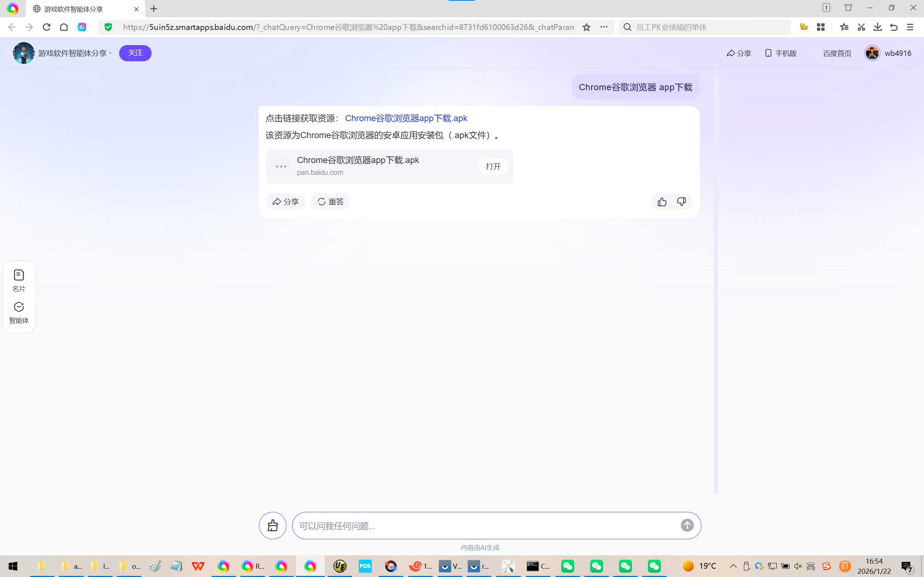Click the send arrow button in chat box
This screenshot has width=924, height=577.
tap(687, 525)
